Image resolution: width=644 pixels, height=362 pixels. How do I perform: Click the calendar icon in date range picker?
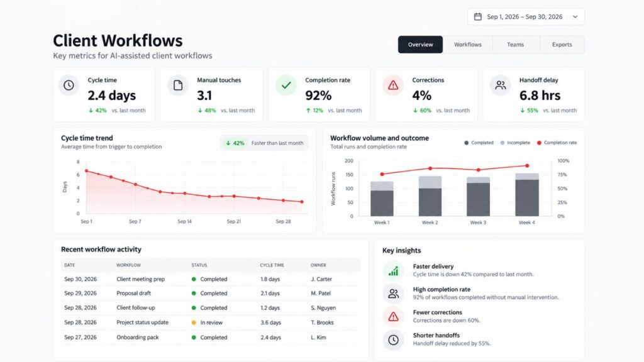(478, 17)
